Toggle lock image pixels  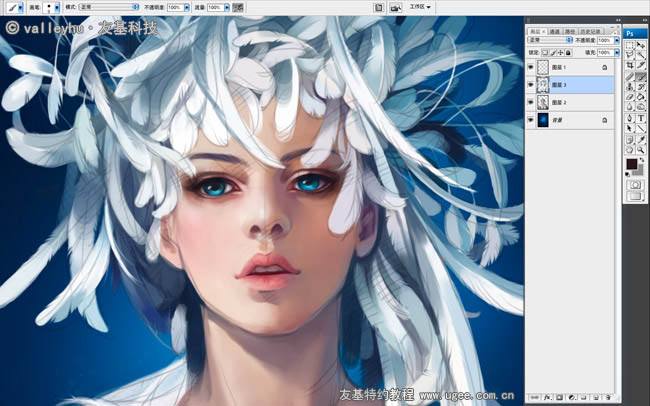(x=553, y=53)
